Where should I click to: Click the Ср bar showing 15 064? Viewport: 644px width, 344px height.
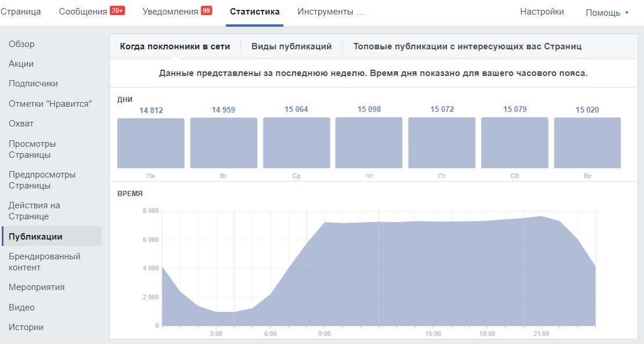click(x=296, y=142)
